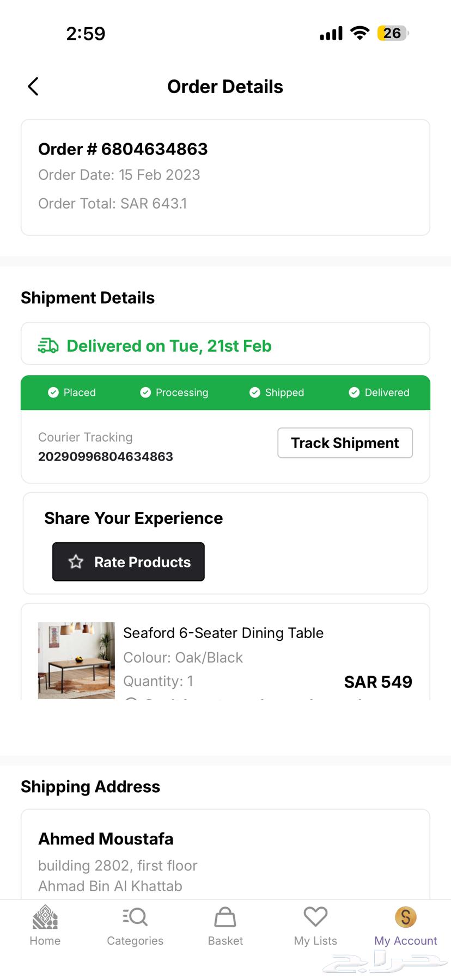This screenshot has width=451, height=980.
Task: Open My Account coin icon
Action: (x=405, y=917)
